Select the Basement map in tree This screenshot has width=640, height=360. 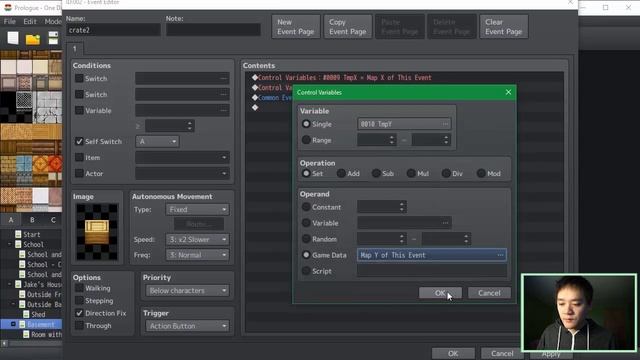tap(41, 324)
